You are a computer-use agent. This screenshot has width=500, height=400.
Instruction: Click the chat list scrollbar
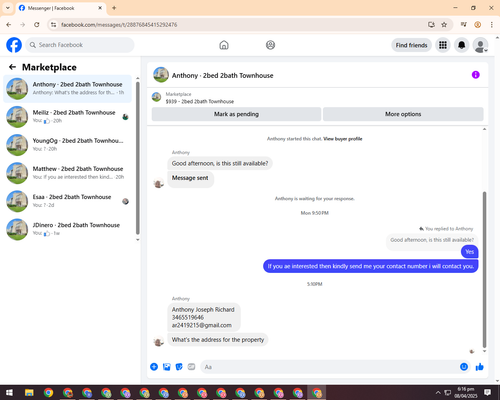click(138, 158)
